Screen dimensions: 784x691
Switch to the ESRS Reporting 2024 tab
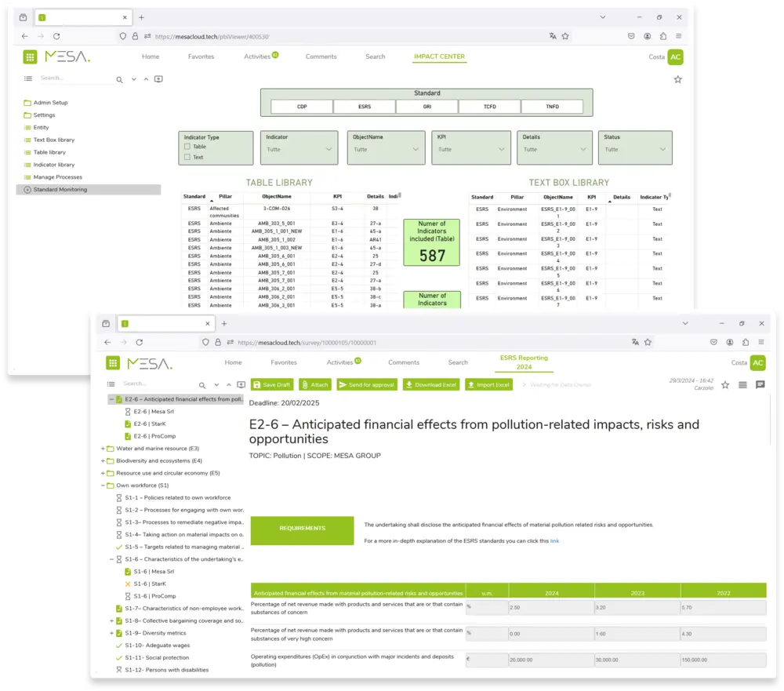524,362
